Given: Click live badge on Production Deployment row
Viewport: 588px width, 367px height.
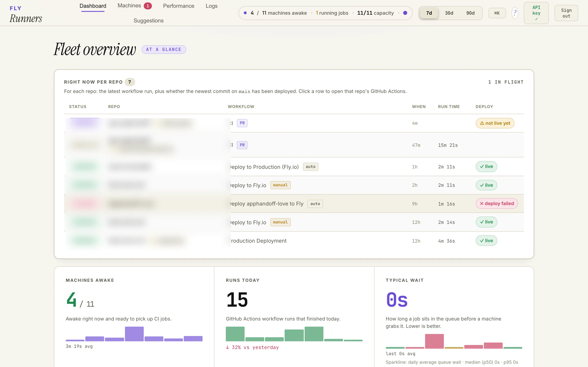Looking at the screenshot, I should coord(486,241).
